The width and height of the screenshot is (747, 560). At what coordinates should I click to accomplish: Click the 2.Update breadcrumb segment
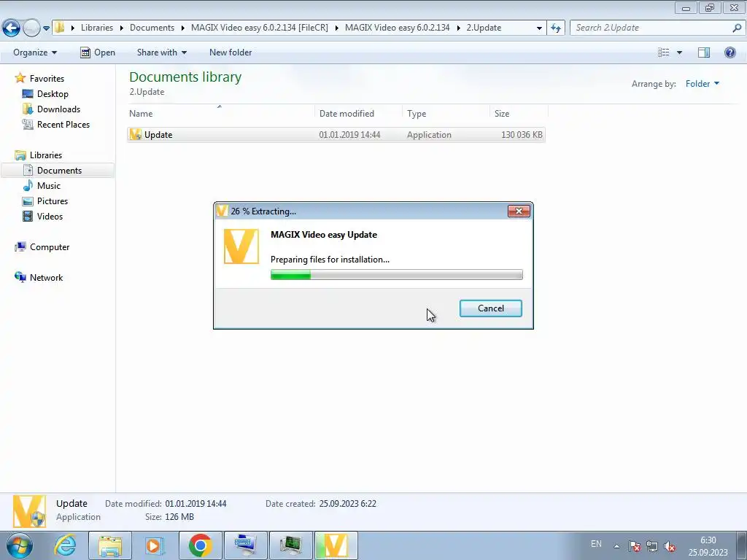point(484,28)
